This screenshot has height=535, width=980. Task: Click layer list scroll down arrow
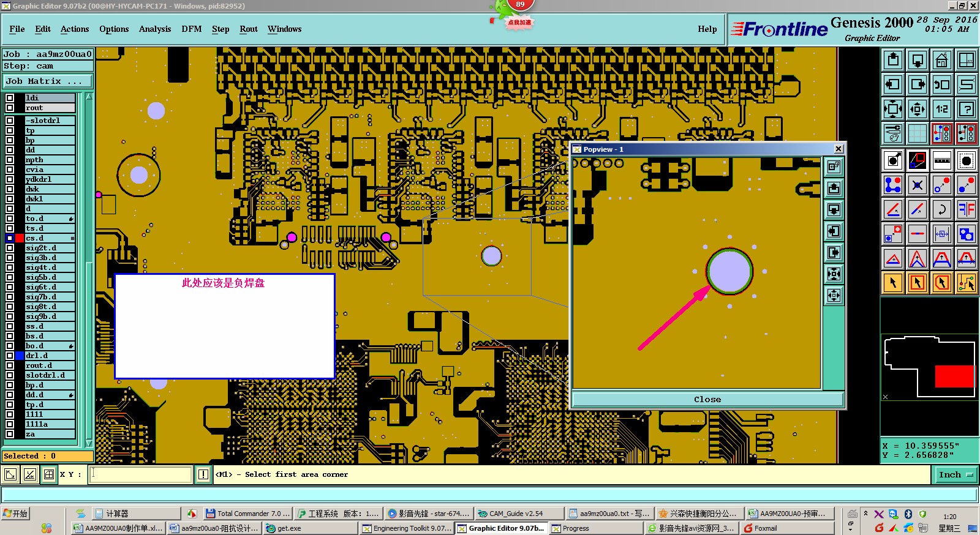89,443
